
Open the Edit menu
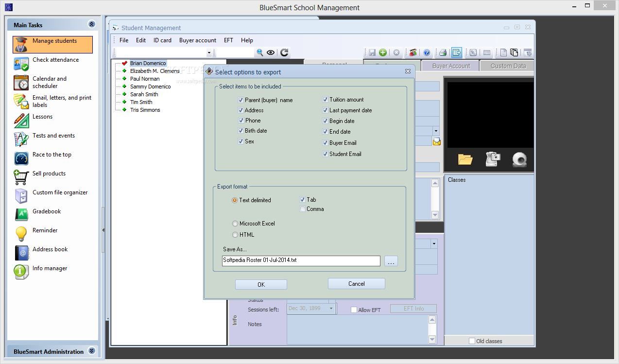(141, 40)
